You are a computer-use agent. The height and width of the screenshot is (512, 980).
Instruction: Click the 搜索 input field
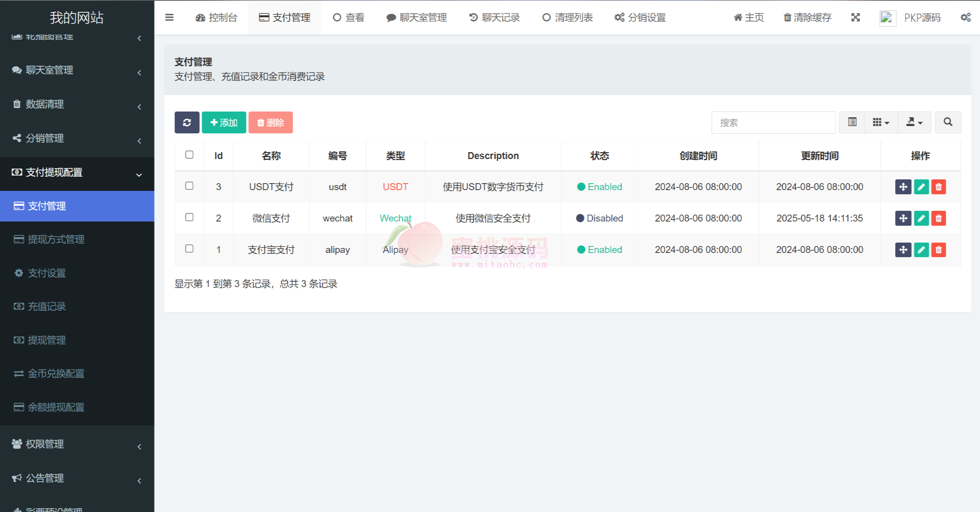click(773, 123)
